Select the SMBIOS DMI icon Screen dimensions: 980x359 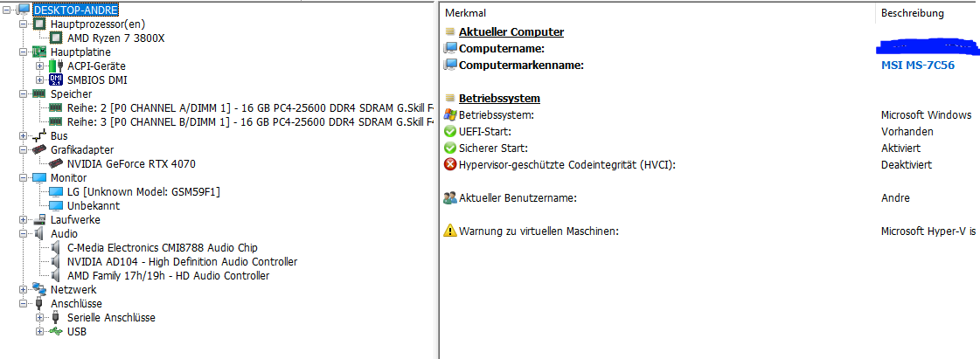pos(56,79)
